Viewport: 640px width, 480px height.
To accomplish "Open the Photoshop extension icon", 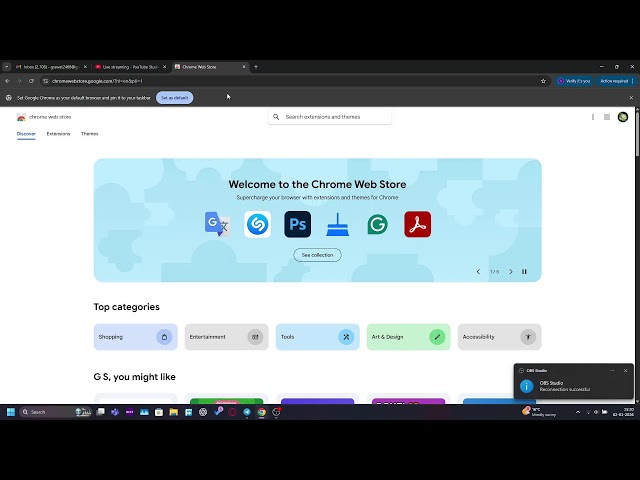I will pos(298,224).
